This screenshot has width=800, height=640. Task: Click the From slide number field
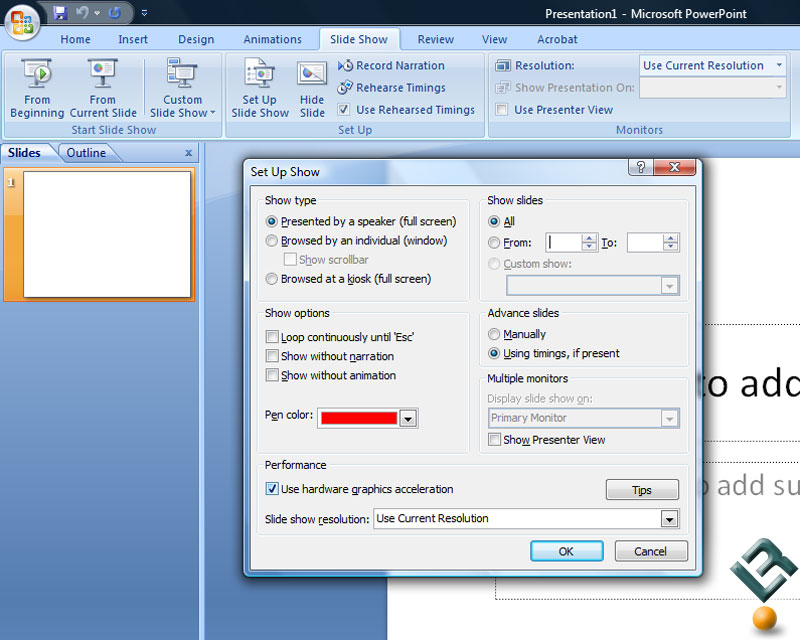(x=564, y=242)
